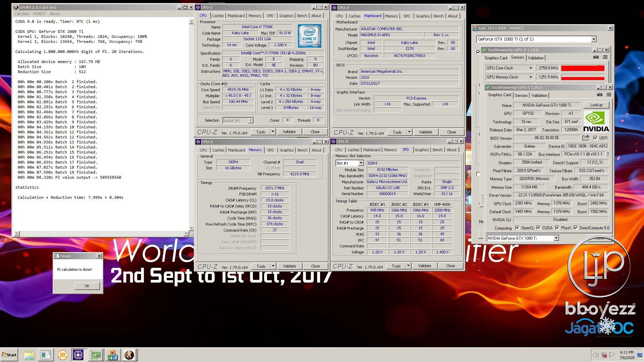Open Tools dropdown arrow in CPU-Z CPU window
644x362 pixels.
click(x=273, y=132)
